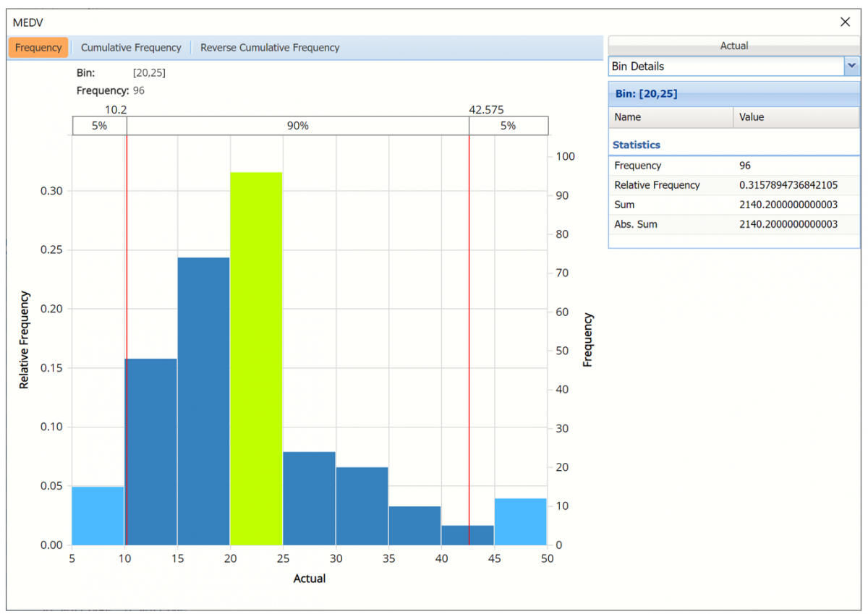Click the Name column header

(671, 117)
